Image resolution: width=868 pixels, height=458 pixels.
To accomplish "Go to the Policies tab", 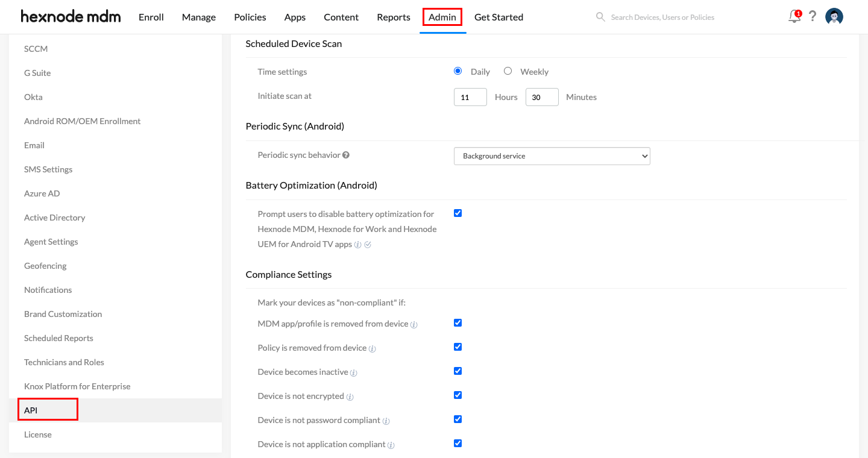I will [x=250, y=17].
